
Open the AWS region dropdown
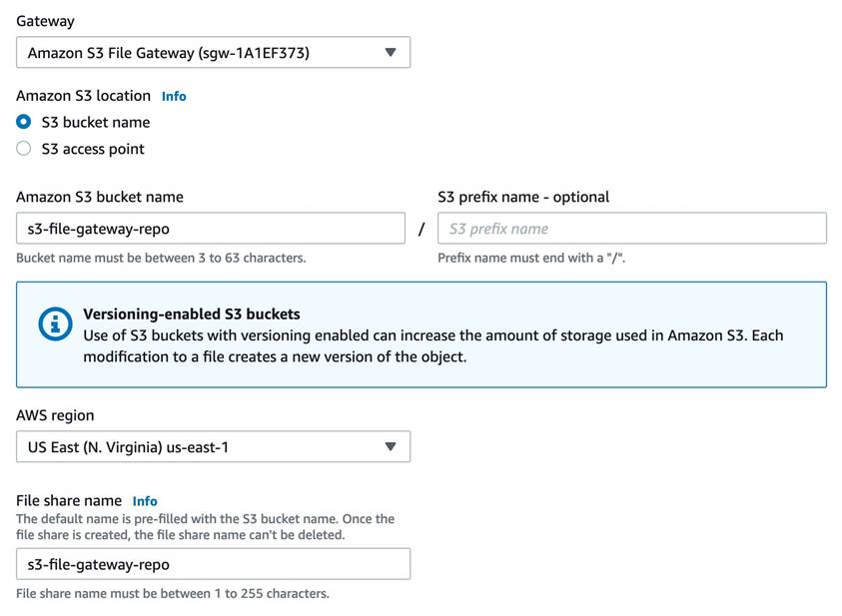pos(213,446)
